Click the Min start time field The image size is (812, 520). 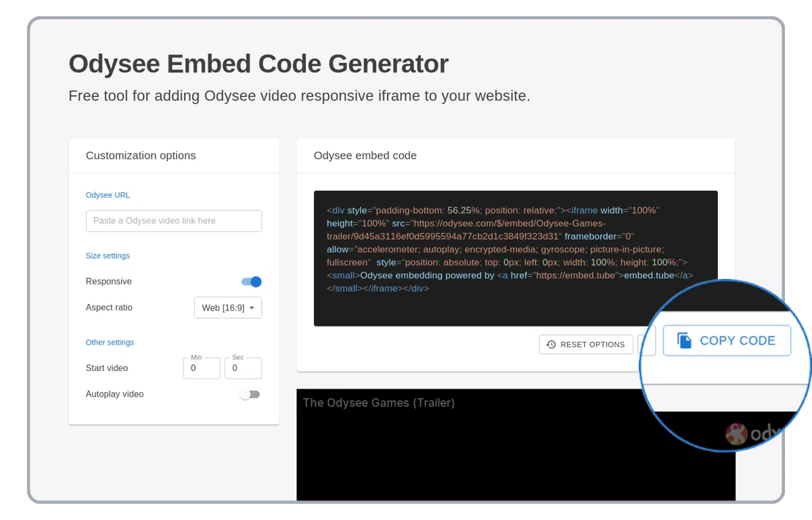tap(202, 368)
